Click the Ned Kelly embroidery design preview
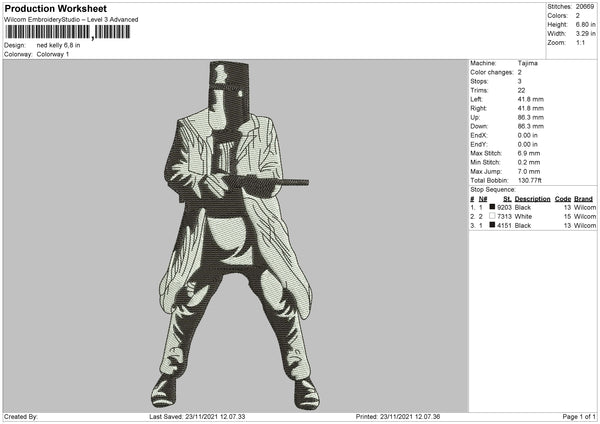Image resolution: width=600 pixels, height=424 pixels. click(x=235, y=235)
